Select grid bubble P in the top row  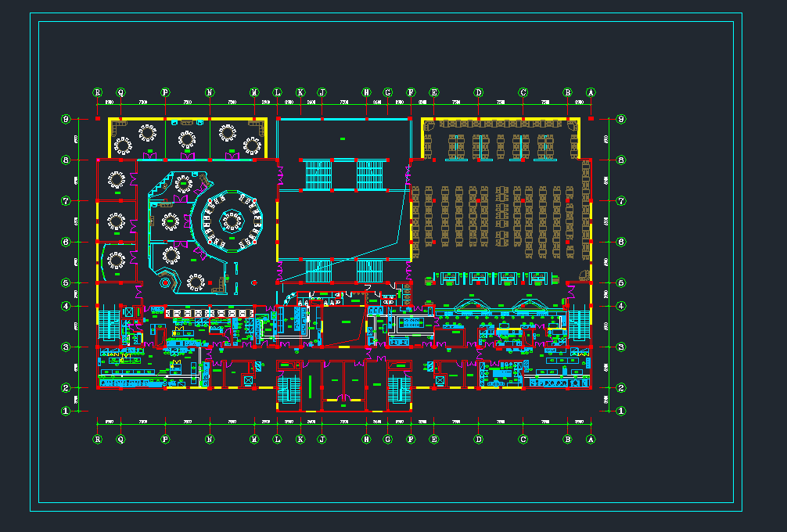click(165, 92)
